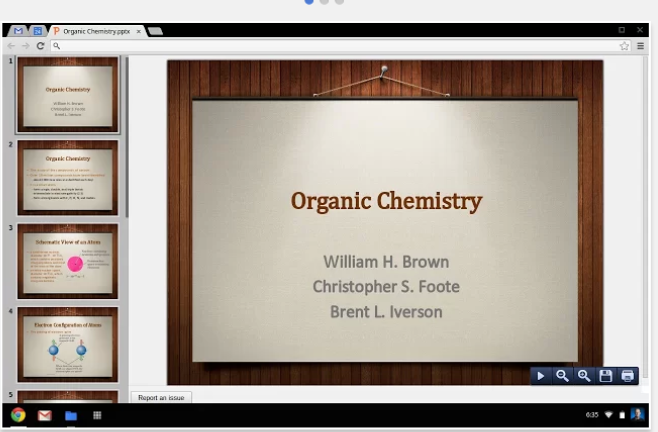Go forward with the browser forward arrow
Image resolution: width=658 pixels, height=432 pixels.
(x=26, y=46)
